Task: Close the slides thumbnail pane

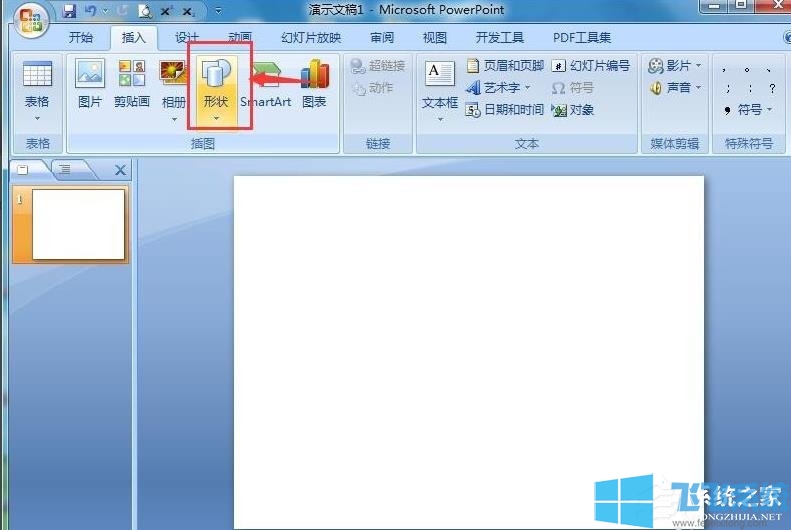Action: coord(121,170)
